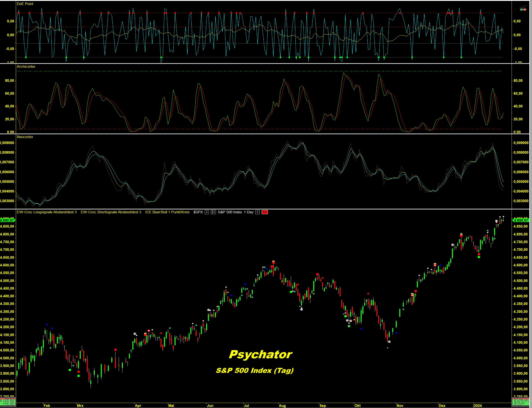Screen dimensions: 532x408
Task: Click the S&P 500 Index title text
Action: point(230,212)
